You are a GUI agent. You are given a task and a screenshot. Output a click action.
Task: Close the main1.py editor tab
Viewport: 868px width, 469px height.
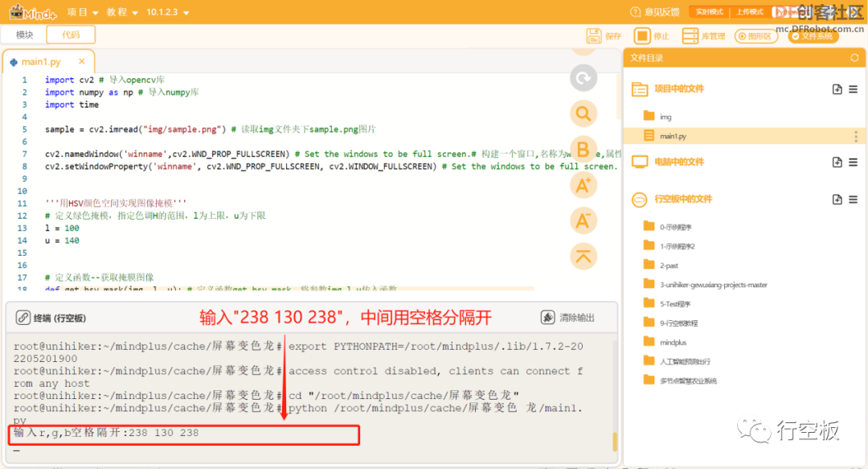pos(82,61)
